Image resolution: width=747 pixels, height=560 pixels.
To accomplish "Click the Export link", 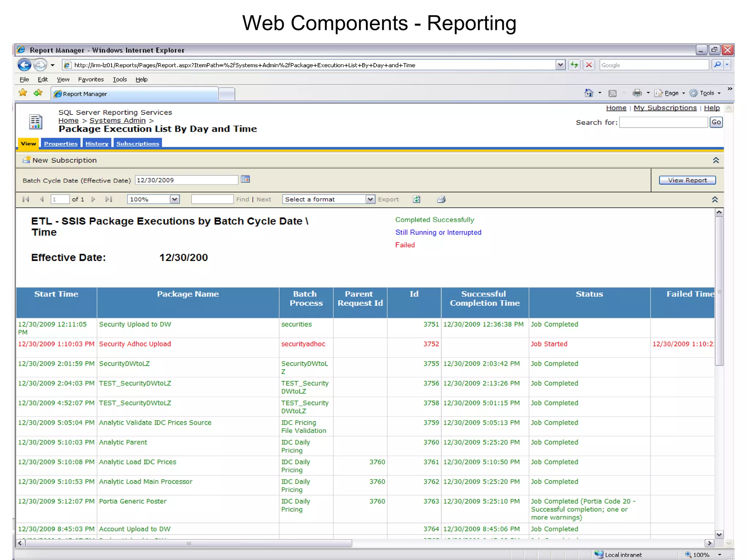I will click(x=388, y=199).
